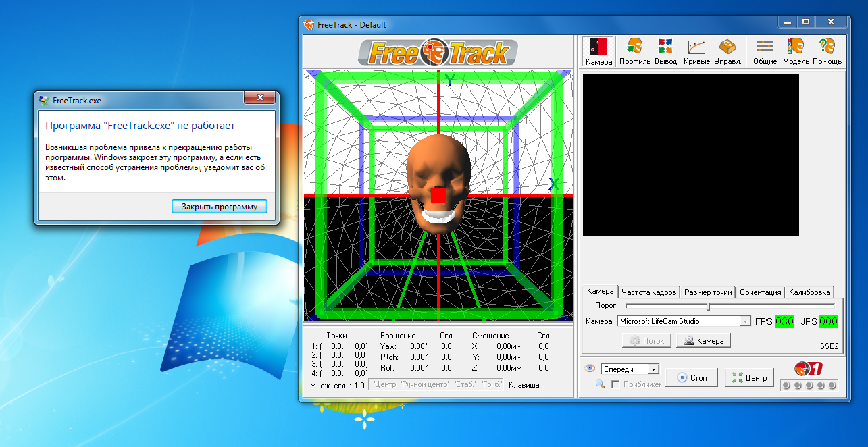This screenshot has width=868, height=447.
Task: Open the Модель model settings
Action: pos(796,51)
